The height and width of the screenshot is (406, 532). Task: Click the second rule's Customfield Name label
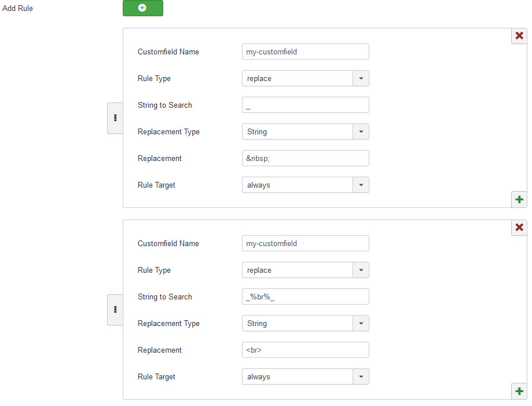click(x=168, y=244)
